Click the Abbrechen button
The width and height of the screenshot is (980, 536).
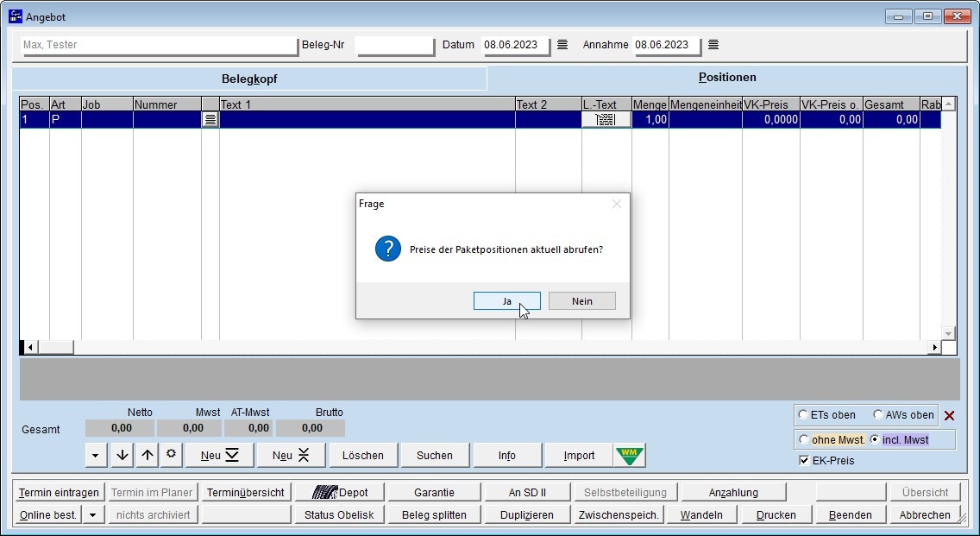(x=925, y=514)
